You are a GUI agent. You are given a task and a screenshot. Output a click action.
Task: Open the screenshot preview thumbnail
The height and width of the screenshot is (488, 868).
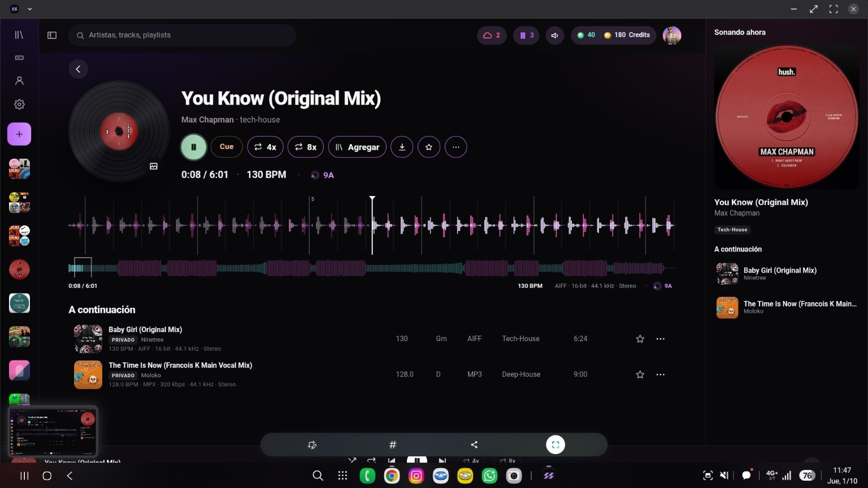pyautogui.click(x=53, y=431)
